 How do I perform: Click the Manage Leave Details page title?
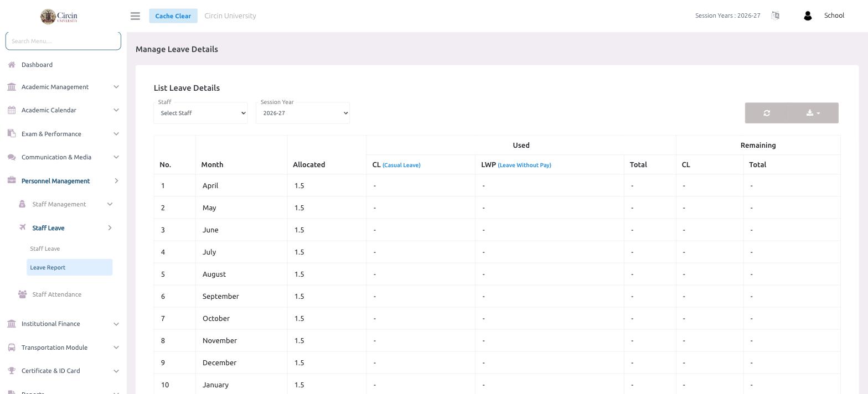[x=177, y=49]
